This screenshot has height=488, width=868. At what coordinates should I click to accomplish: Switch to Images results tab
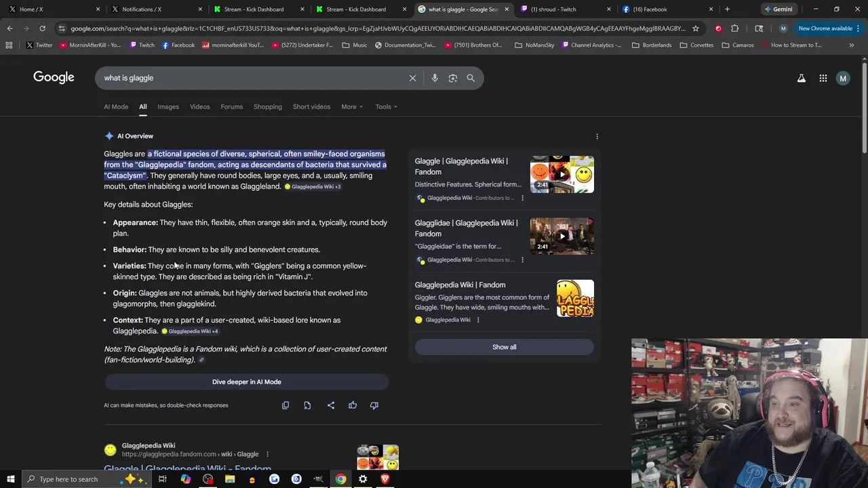[x=168, y=106]
